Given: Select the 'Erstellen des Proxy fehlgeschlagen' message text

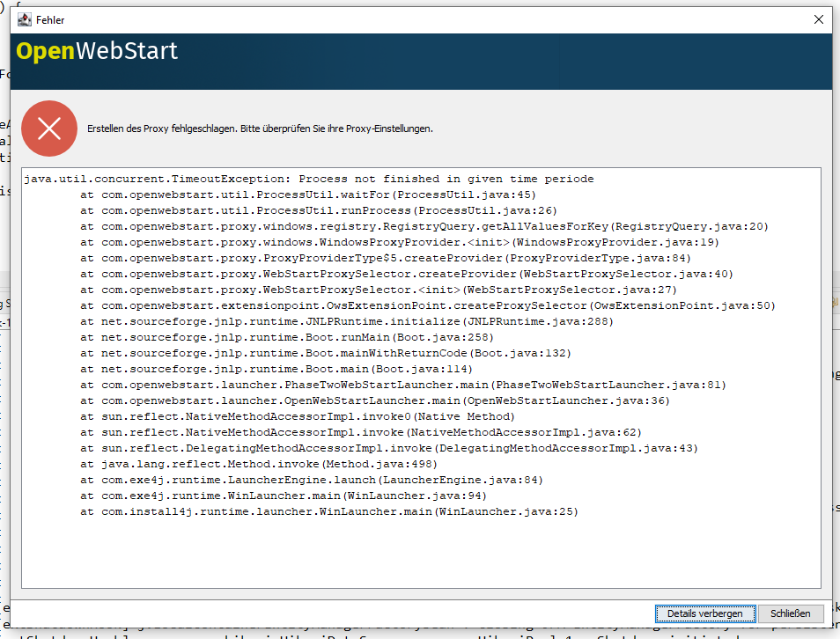Looking at the screenshot, I should 260,129.
